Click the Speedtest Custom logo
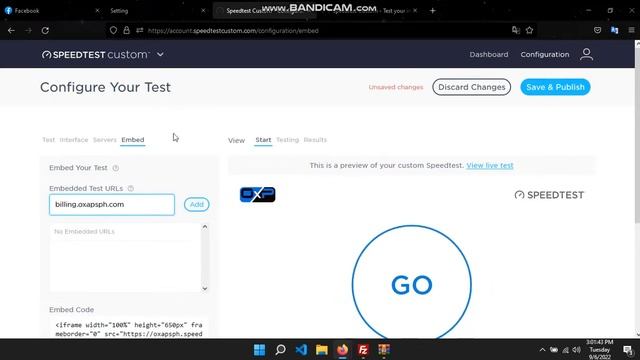 96,54
